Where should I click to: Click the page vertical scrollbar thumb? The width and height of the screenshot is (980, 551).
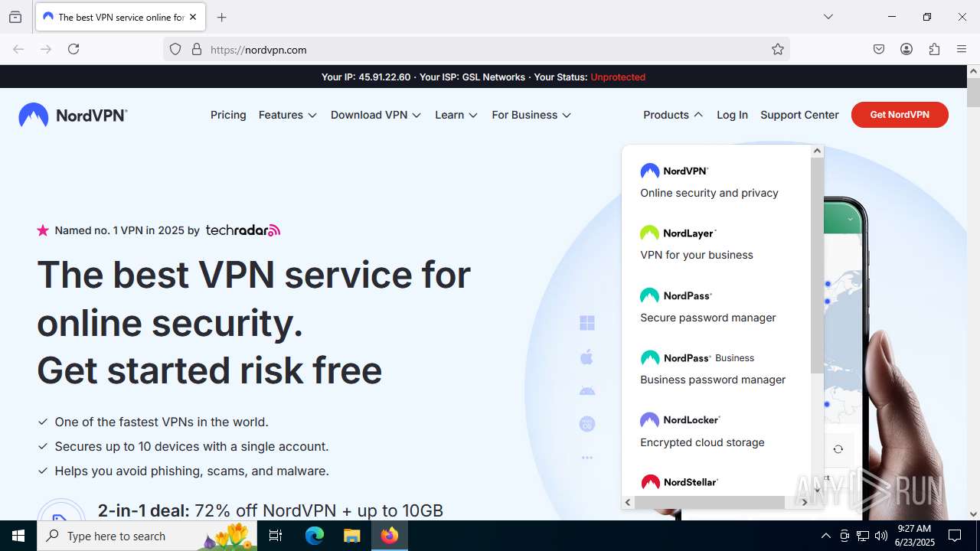click(973, 93)
